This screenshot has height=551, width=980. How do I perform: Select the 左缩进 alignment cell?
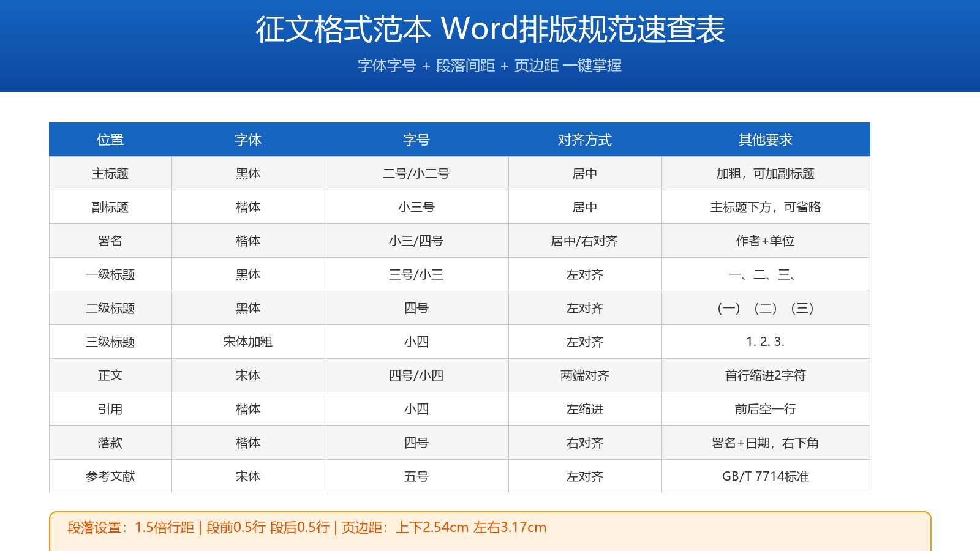coord(585,409)
